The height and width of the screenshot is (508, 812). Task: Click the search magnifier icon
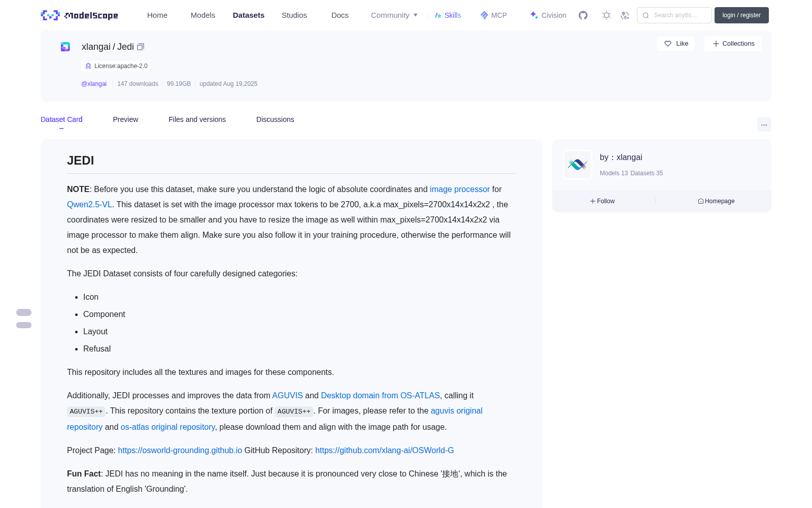(646, 15)
